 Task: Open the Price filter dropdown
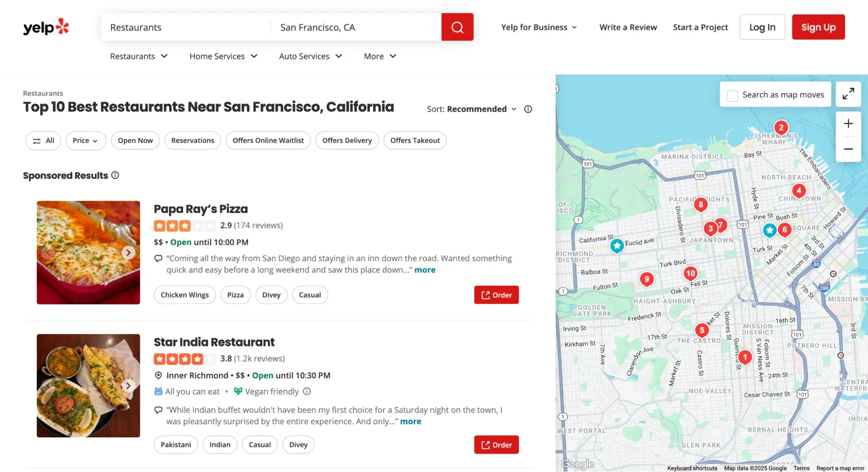pos(86,141)
